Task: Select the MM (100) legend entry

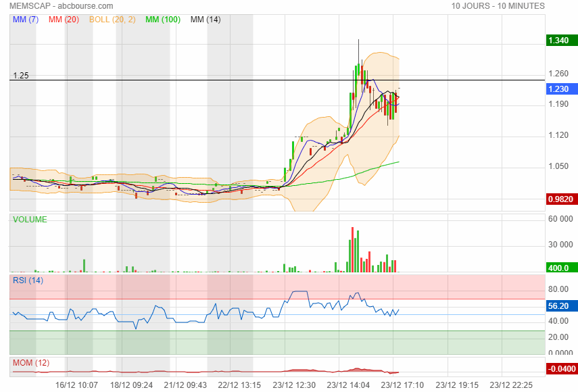Action: (x=163, y=20)
